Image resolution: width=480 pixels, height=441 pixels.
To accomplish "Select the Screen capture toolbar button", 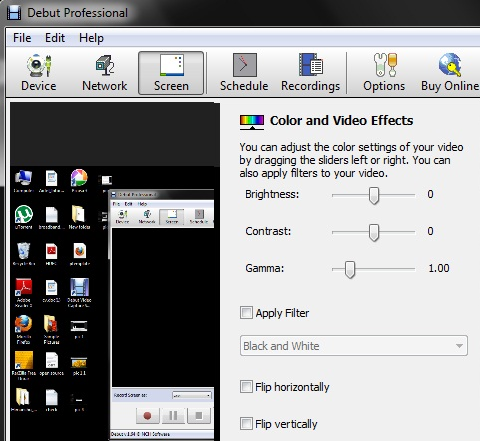I will click(x=171, y=73).
